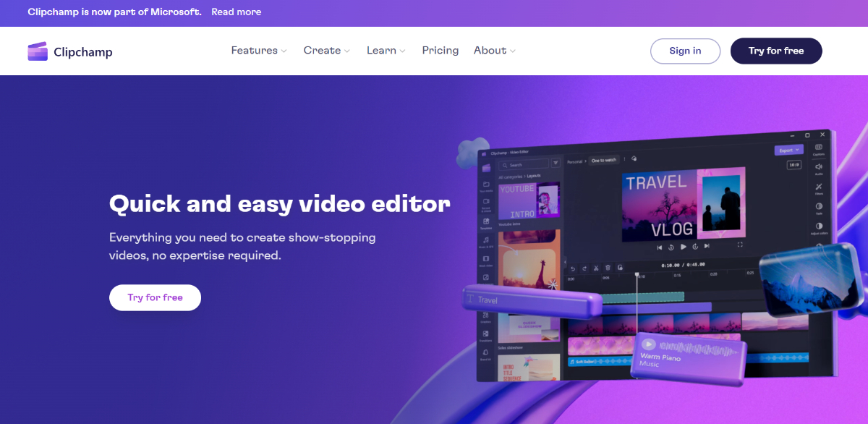Open Captions in the editor's right panel
This screenshot has height=424, width=868.
(x=819, y=149)
